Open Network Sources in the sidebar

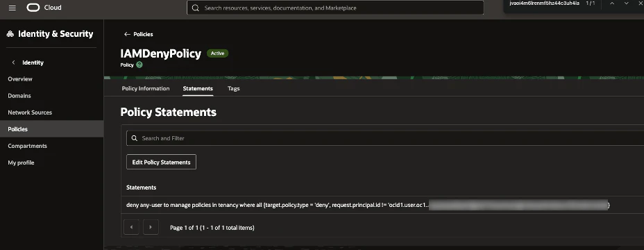click(30, 112)
